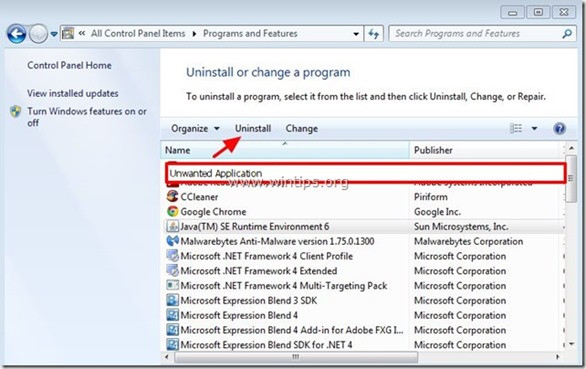This screenshot has height=369, width=586.
Task: Select Java(TM) SE Runtime Environment 6
Action: pyautogui.click(x=255, y=227)
